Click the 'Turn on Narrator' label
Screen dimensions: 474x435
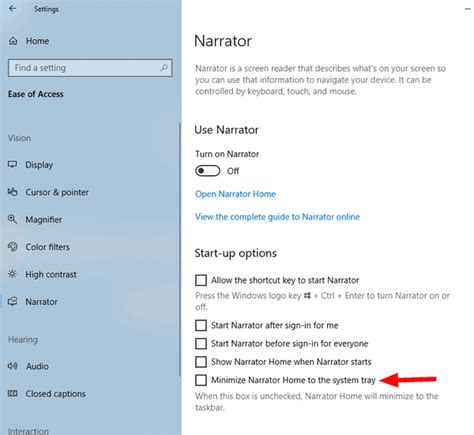pos(227,154)
